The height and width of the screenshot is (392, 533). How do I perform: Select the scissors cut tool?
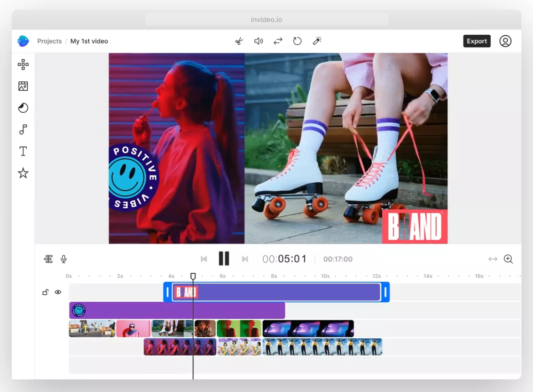(239, 41)
